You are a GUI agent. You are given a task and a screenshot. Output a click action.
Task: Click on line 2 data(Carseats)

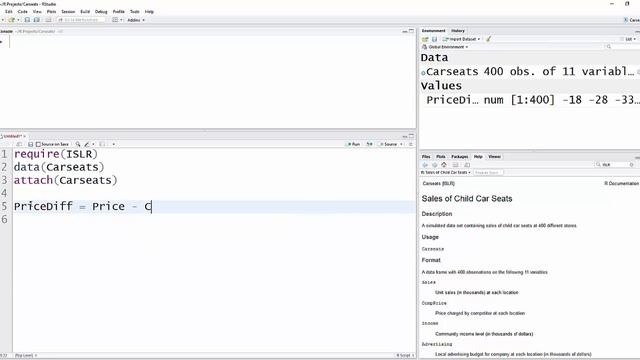click(59, 167)
